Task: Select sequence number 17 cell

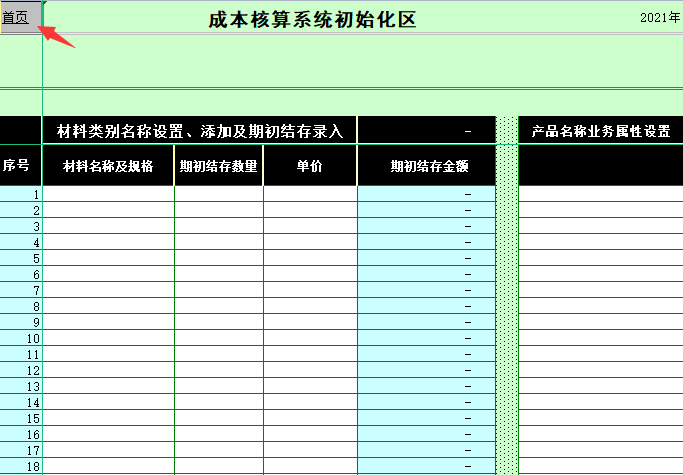Action: point(21,450)
